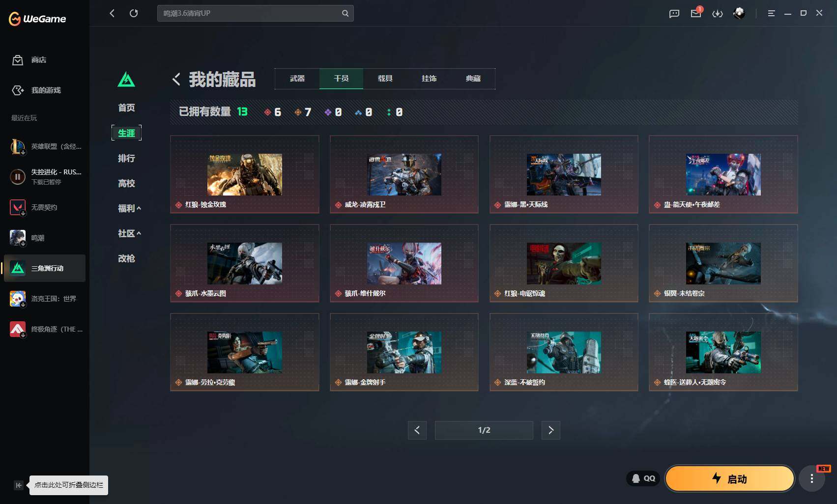Go back with the top bar arrow
The image size is (837, 504).
pyautogui.click(x=112, y=13)
